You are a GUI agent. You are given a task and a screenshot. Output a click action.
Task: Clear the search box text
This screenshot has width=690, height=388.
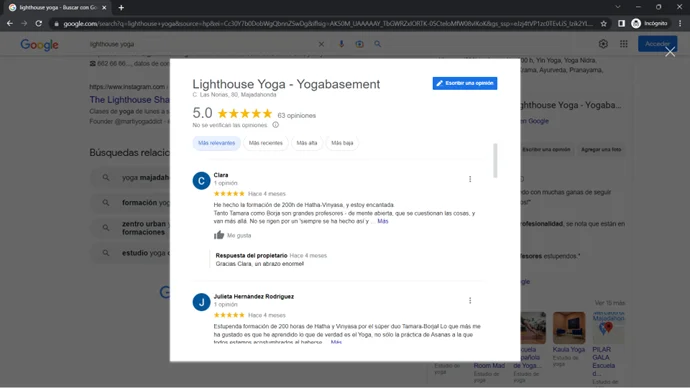[321, 44]
